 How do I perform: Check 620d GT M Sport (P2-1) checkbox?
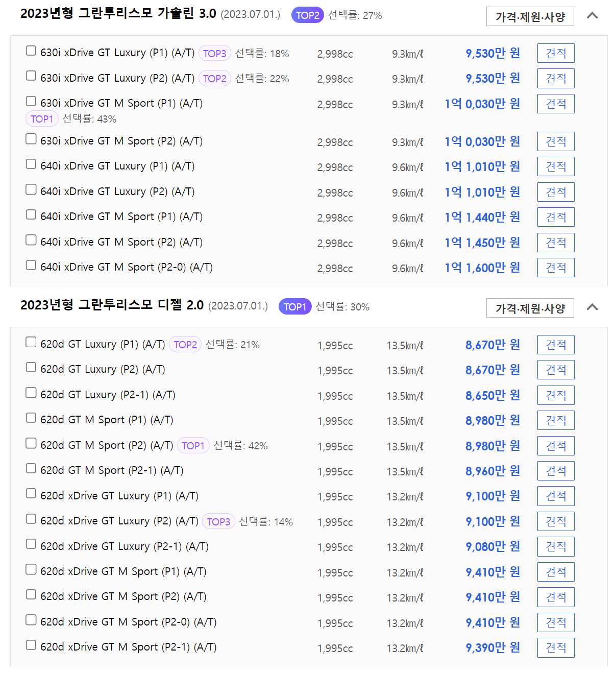[x=31, y=468]
